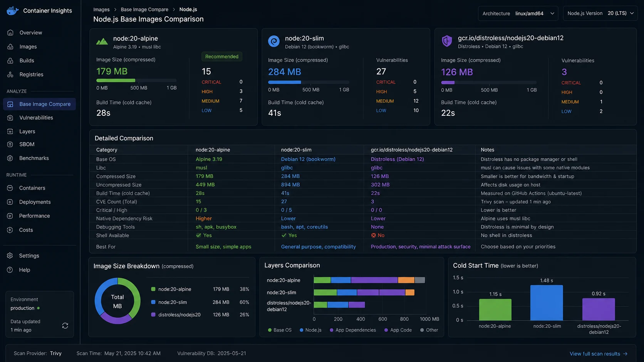Image resolution: width=644 pixels, height=362 pixels.
Task: Click the Containers sidebar icon
Action: coord(10,188)
